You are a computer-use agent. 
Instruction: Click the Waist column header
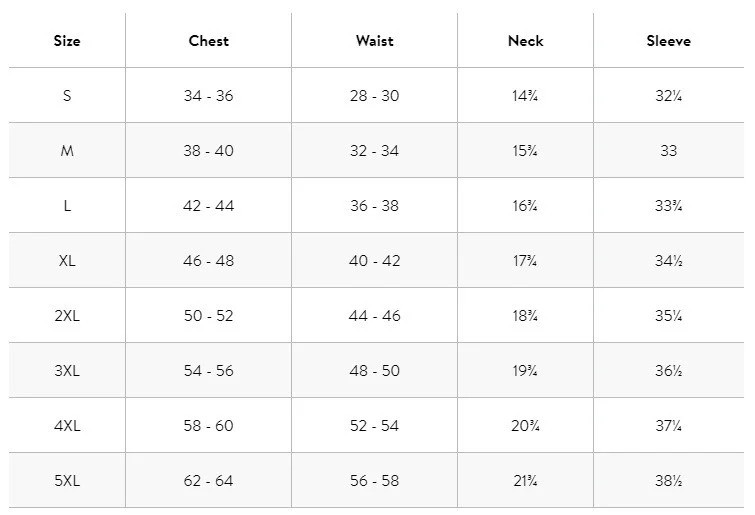[x=375, y=41]
